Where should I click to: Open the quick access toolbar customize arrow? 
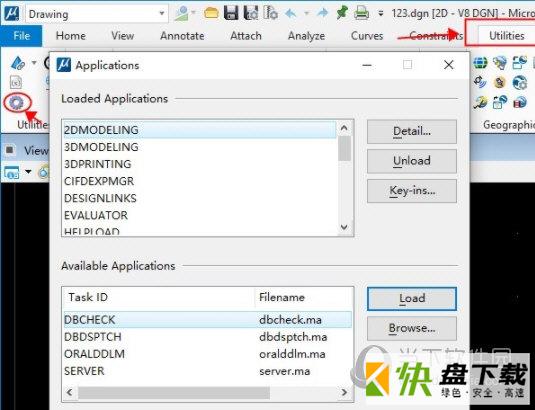[x=380, y=14]
